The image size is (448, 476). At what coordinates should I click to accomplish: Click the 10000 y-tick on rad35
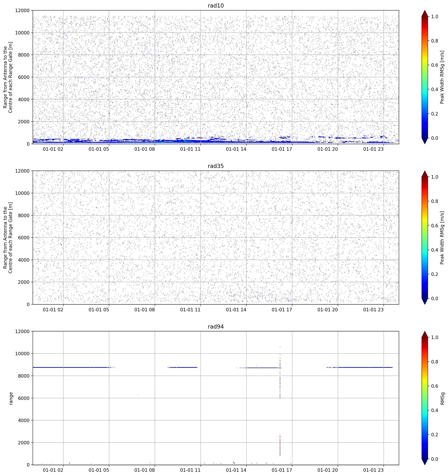click(x=22, y=193)
